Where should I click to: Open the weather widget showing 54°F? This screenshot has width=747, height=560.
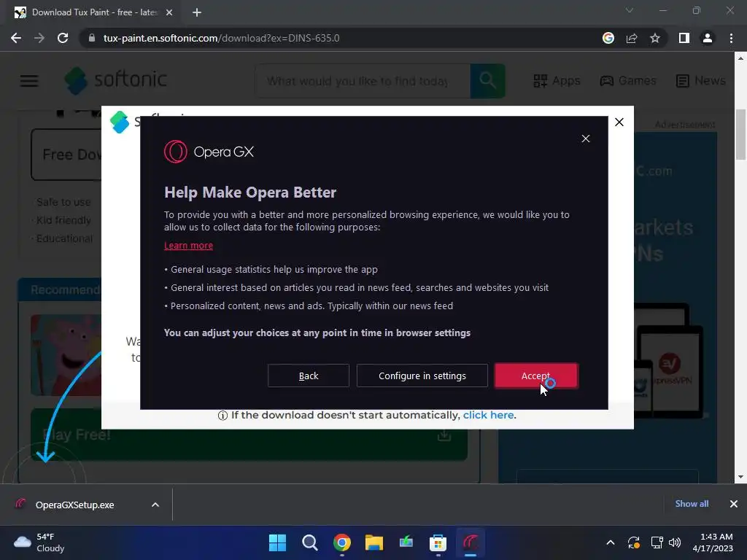[39, 542]
